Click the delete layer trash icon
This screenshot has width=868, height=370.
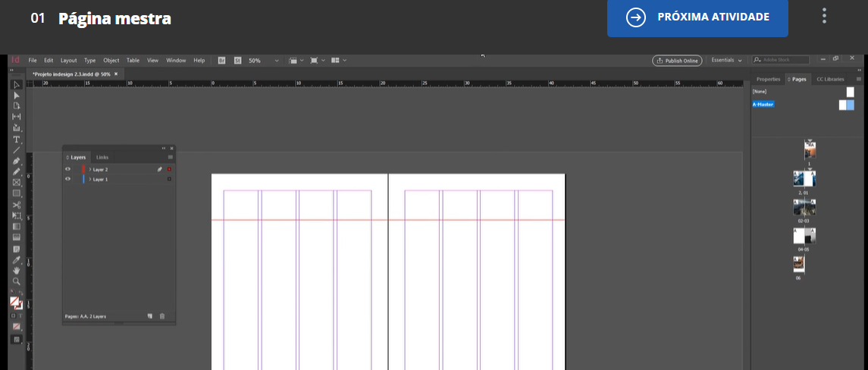(x=162, y=316)
